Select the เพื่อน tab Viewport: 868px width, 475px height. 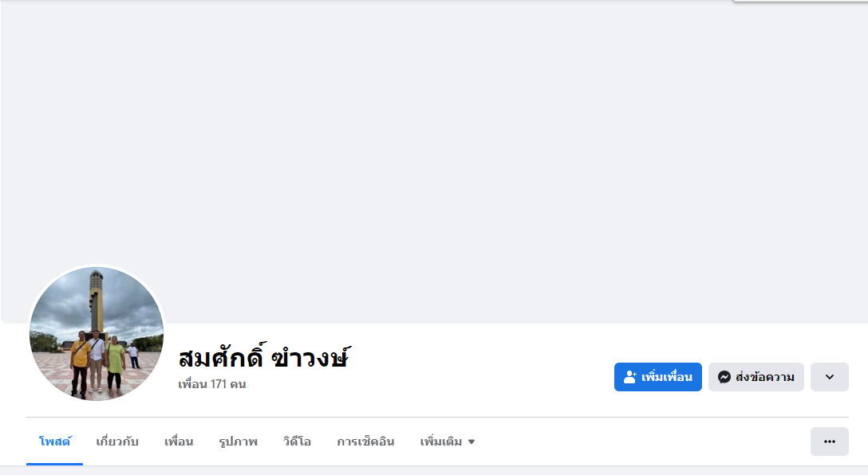(179, 442)
